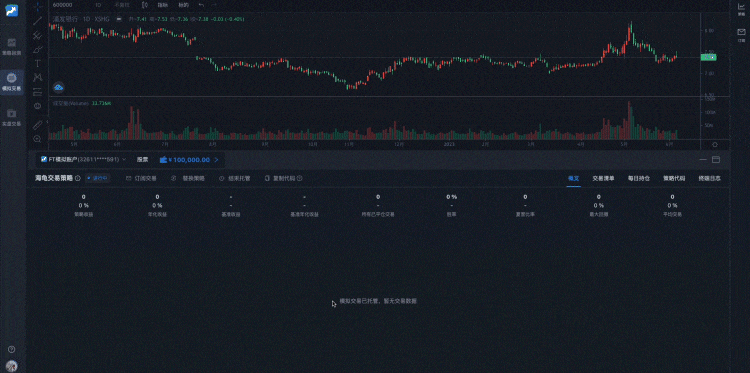Select the zoom-in magnifier tool
The image size is (750, 373).
(38, 139)
